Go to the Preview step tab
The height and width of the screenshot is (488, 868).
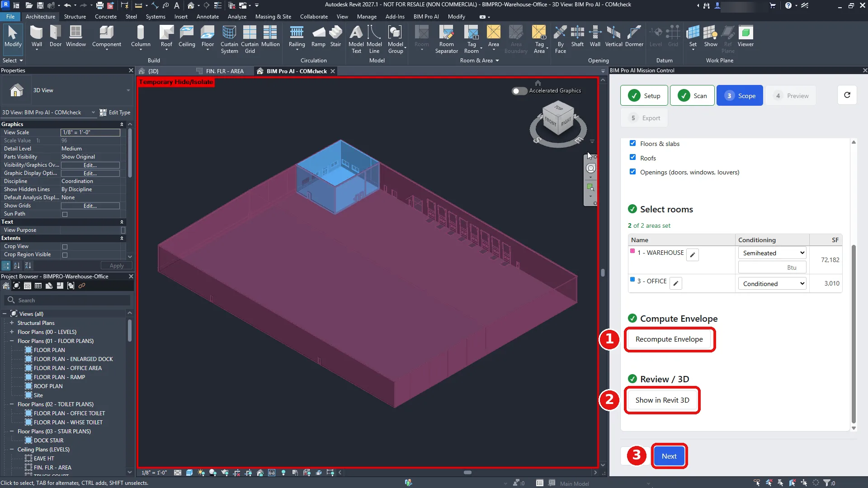tap(791, 96)
